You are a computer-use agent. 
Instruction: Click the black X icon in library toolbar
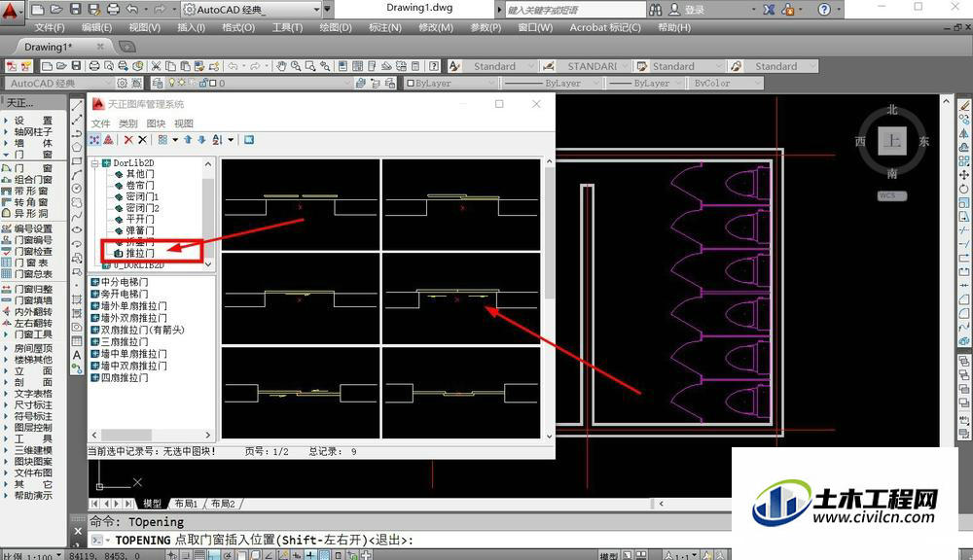point(142,140)
